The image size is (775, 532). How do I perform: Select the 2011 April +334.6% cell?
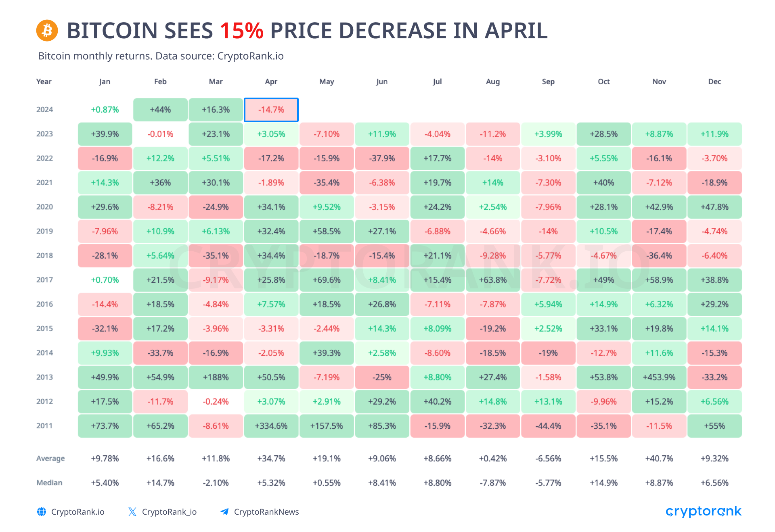[271, 426]
